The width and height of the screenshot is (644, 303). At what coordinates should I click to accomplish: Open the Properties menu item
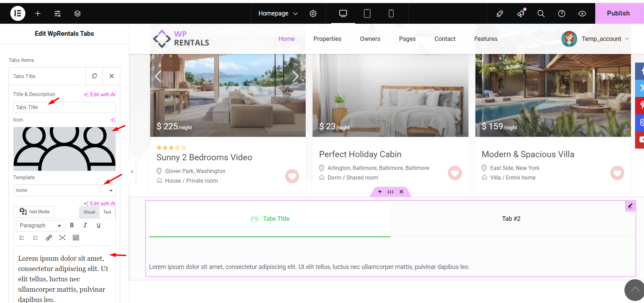[x=327, y=39]
